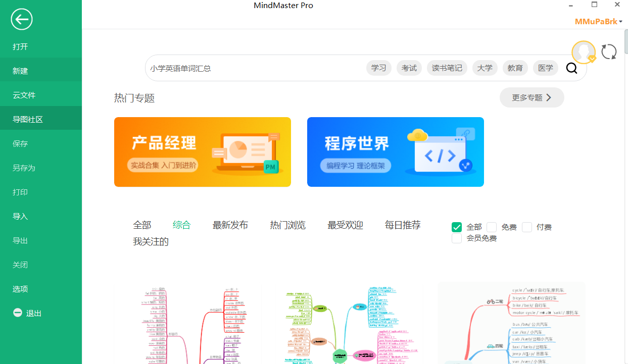This screenshot has height=364, width=628.
Task: Click the magnifier search icon
Action: (571, 68)
